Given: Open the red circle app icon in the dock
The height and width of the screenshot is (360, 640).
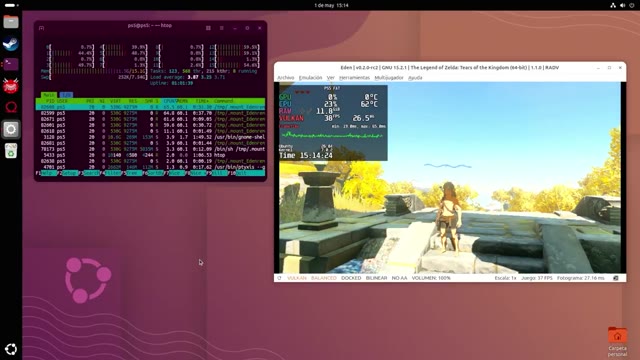Looking at the screenshot, I should tap(11, 107).
